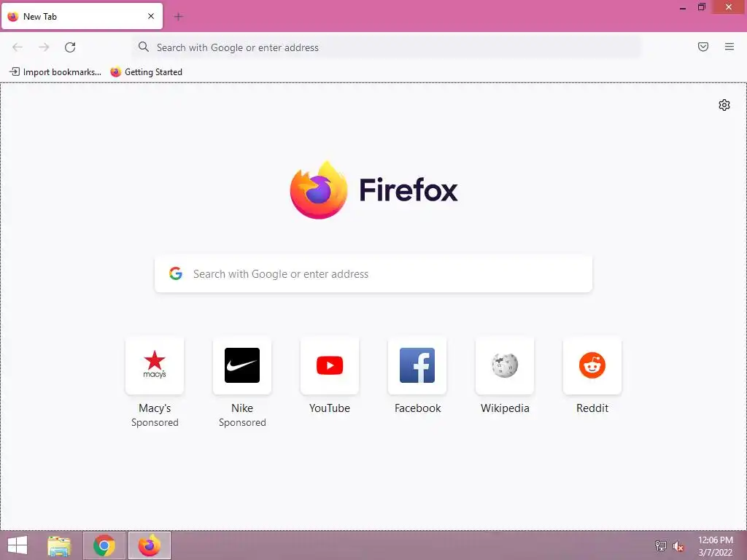Open the taskbar clock and date
This screenshot has height=560, width=747.
click(715, 545)
